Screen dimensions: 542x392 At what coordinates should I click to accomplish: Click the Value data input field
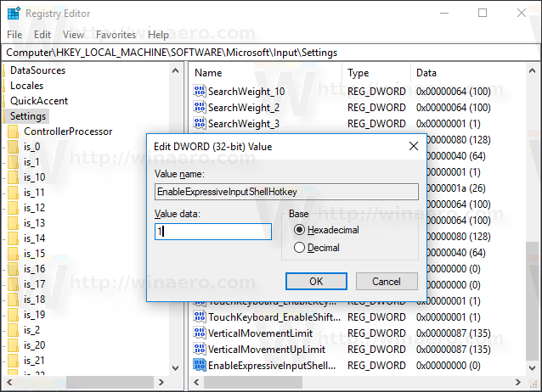(x=213, y=232)
